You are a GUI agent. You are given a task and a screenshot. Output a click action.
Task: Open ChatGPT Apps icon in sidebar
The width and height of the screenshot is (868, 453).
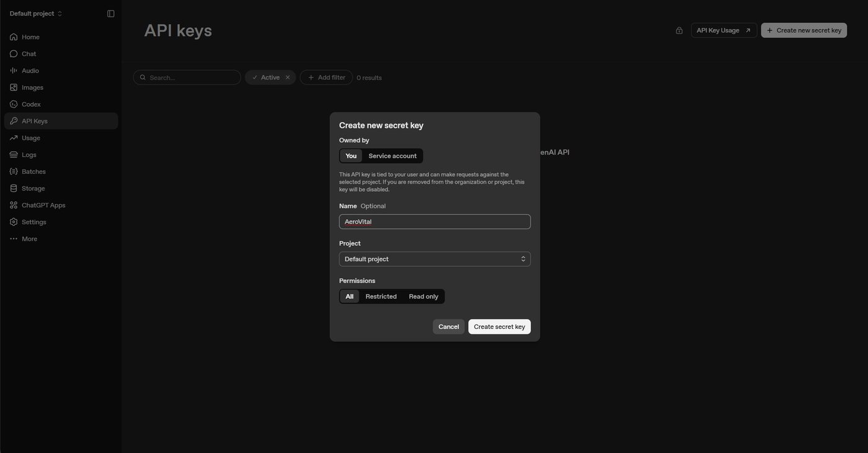coord(14,205)
